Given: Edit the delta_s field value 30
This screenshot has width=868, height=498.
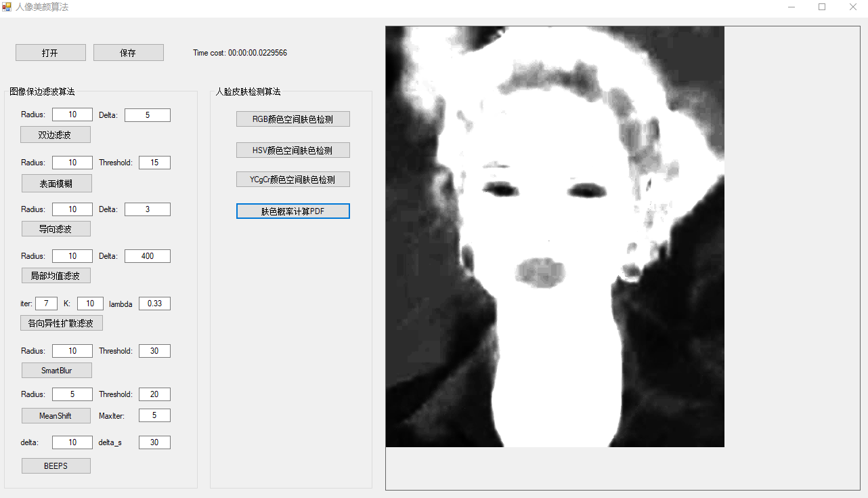Looking at the screenshot, I should 154,442.
